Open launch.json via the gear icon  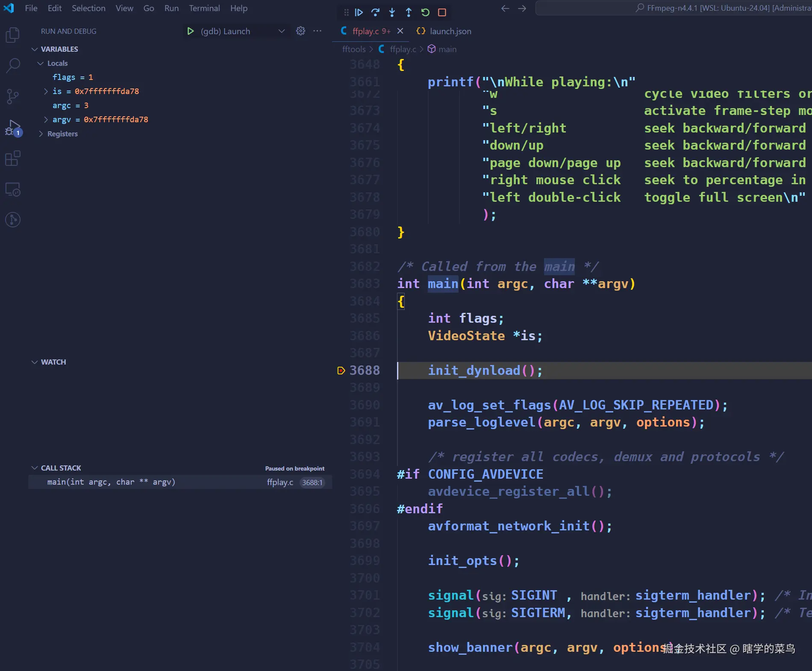click(x=301, y=31)
